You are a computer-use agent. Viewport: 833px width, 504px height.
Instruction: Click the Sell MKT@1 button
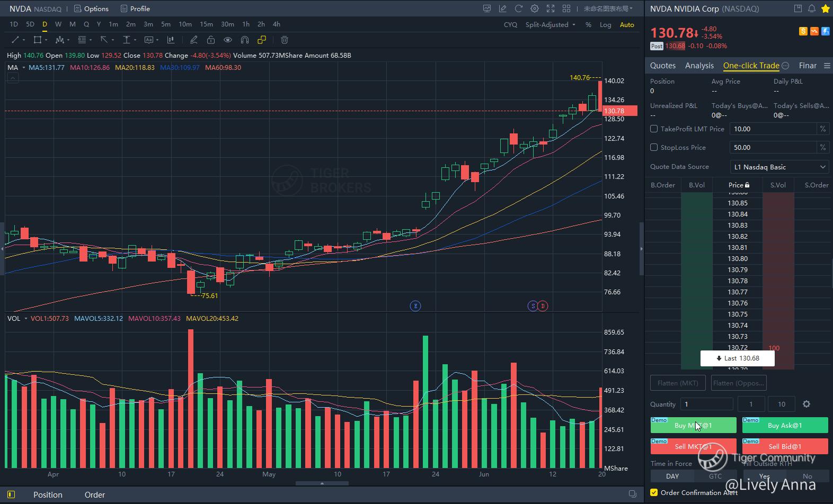click(693, 446)
